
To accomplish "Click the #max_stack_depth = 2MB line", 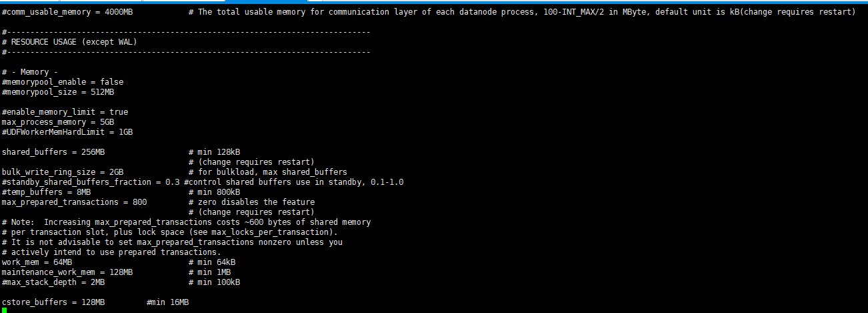I will 53,282.
